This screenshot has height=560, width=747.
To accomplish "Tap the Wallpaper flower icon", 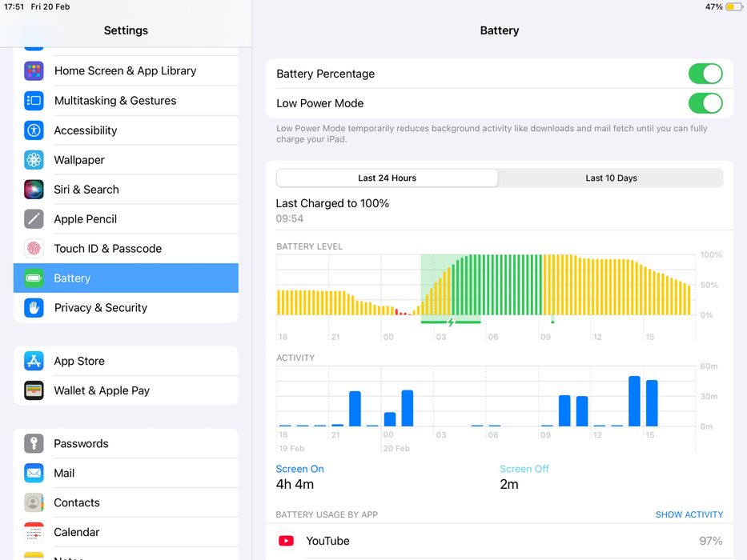I will (34, 159).
